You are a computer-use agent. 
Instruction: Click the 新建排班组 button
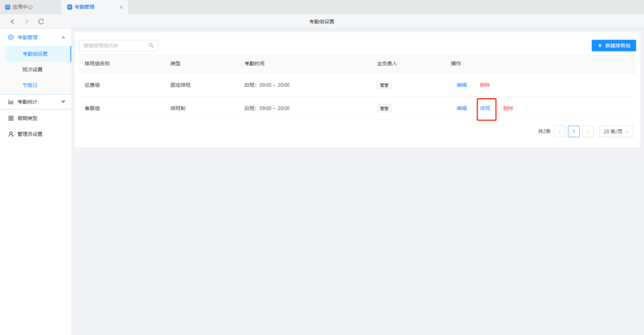tap(613, 46)
